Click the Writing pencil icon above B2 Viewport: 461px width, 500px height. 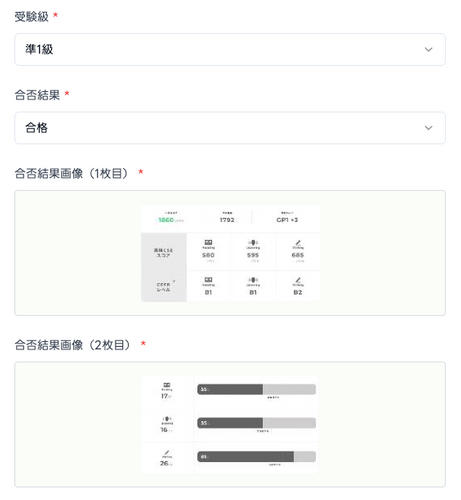(298, 280)
